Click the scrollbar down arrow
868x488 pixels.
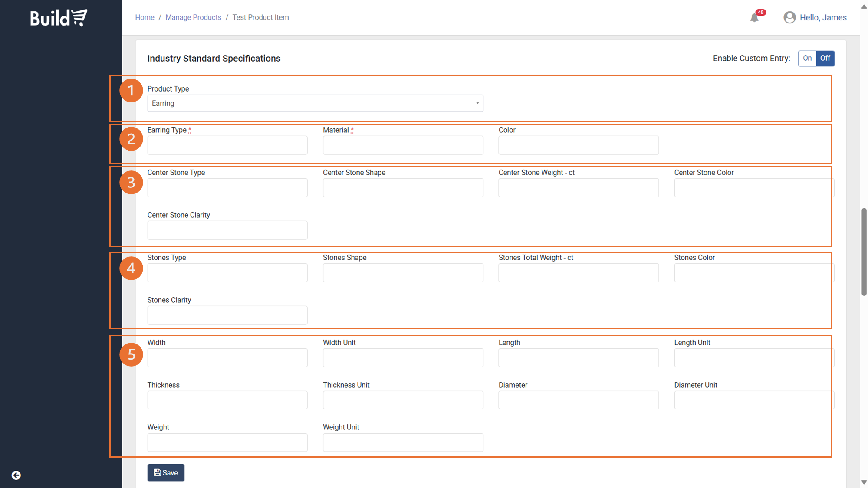[864, 482]
